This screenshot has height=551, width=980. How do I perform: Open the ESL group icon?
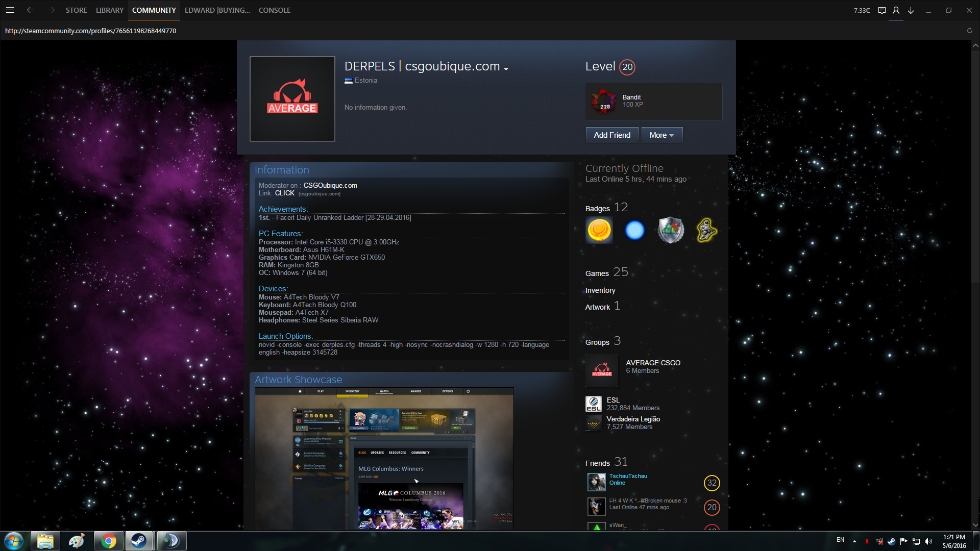click(x=594, y=404)
